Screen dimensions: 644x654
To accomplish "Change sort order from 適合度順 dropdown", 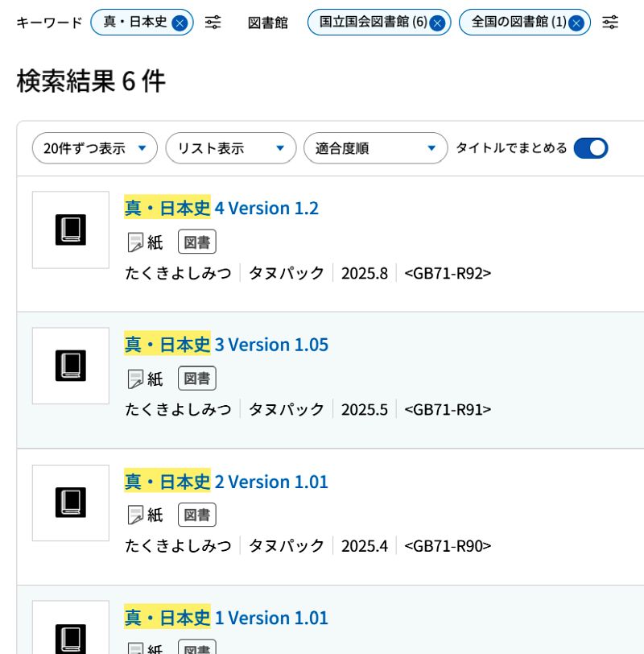I will pyautogui.click(x=375, y=148).
